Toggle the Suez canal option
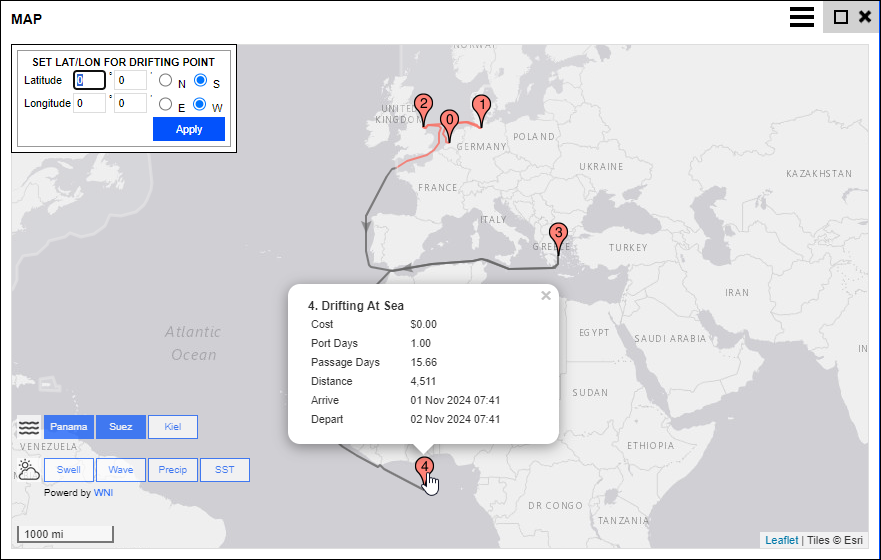This screenshot has width=881, height=560. tap(121, 428)
